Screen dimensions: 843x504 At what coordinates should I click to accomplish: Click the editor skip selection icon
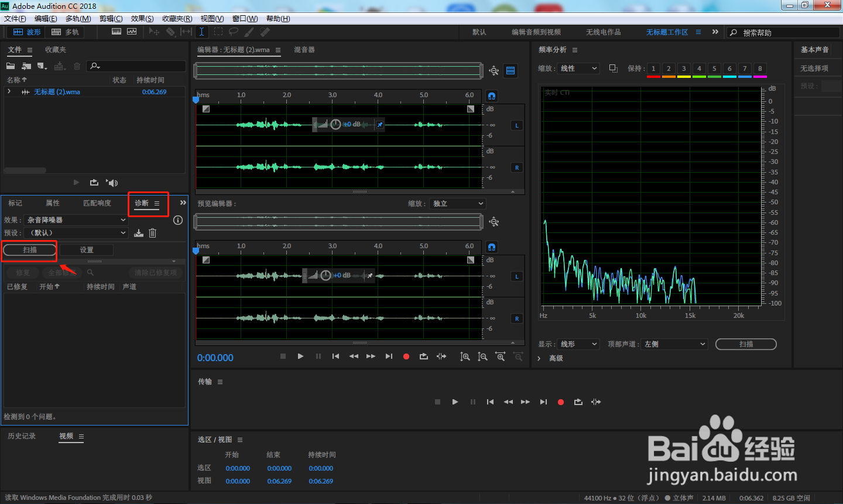(441, 356)
